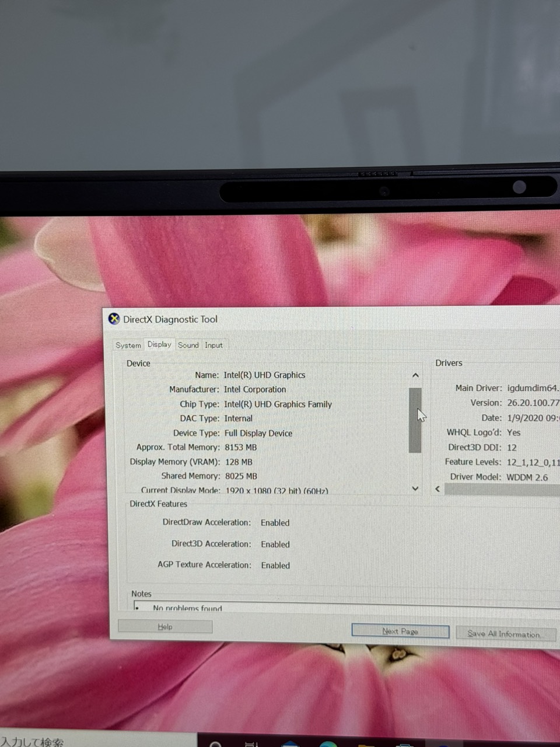Click the 'DirectX Diagnostic Tool' window title
The width and height of the screenshot is (560, 747).
tap(170, 319)
